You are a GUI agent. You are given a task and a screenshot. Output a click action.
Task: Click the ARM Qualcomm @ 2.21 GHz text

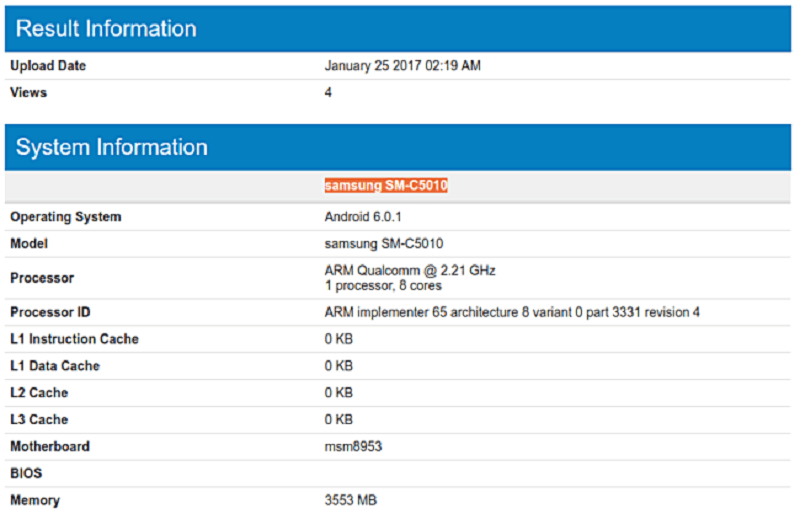[x=410, y=271]
